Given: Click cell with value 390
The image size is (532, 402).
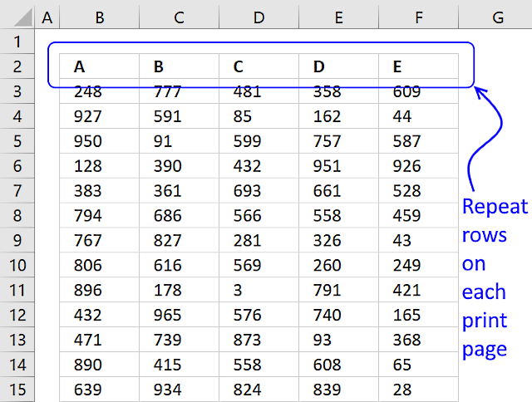Looking at the screenshot, I should click(180, 165).
